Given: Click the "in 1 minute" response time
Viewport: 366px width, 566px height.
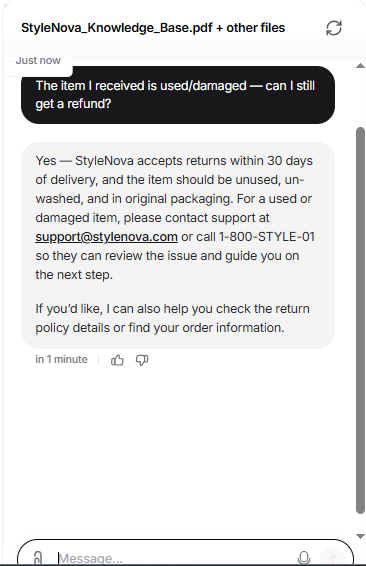Looking at the screenshot, I should coord(61,360).
